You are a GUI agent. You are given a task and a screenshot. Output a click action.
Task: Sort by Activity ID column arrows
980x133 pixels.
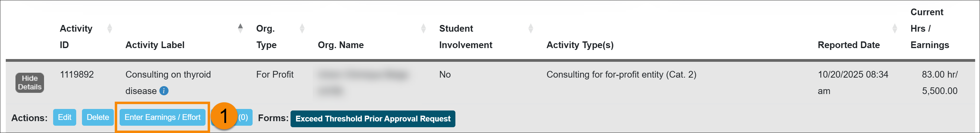click(110, 29)
